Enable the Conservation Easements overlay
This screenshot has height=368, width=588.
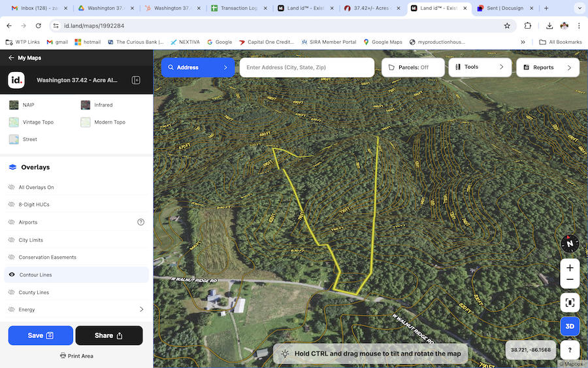click(x=12, y=257)
